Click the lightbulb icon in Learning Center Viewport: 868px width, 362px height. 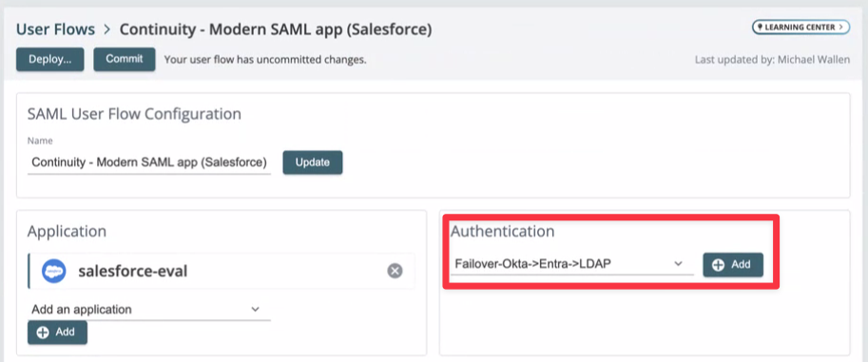[760, 26]
